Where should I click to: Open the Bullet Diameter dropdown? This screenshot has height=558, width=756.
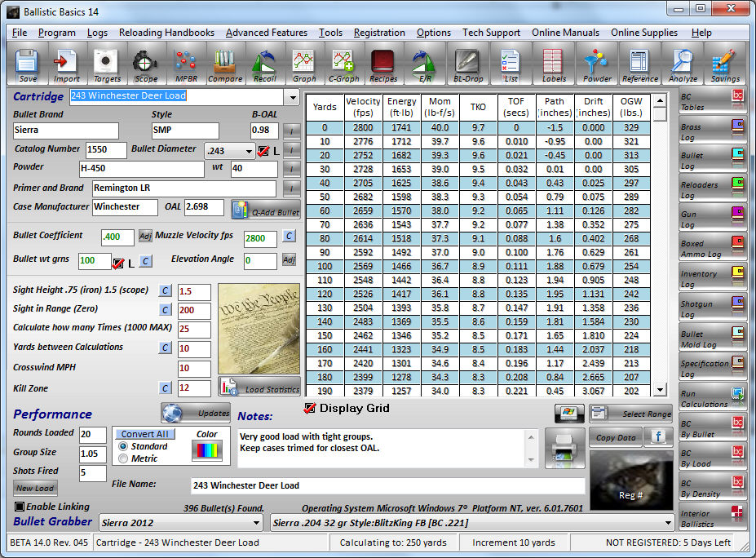pyautogui.click(x=249, y=152)
